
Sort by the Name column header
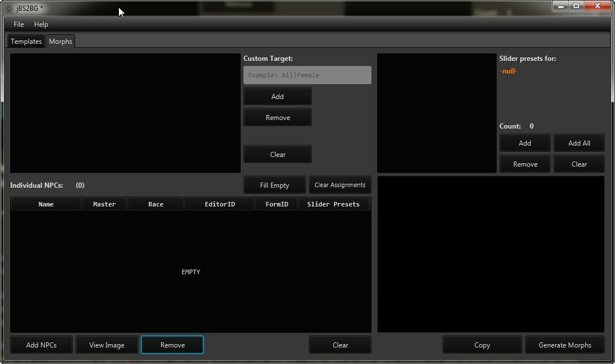46,204
